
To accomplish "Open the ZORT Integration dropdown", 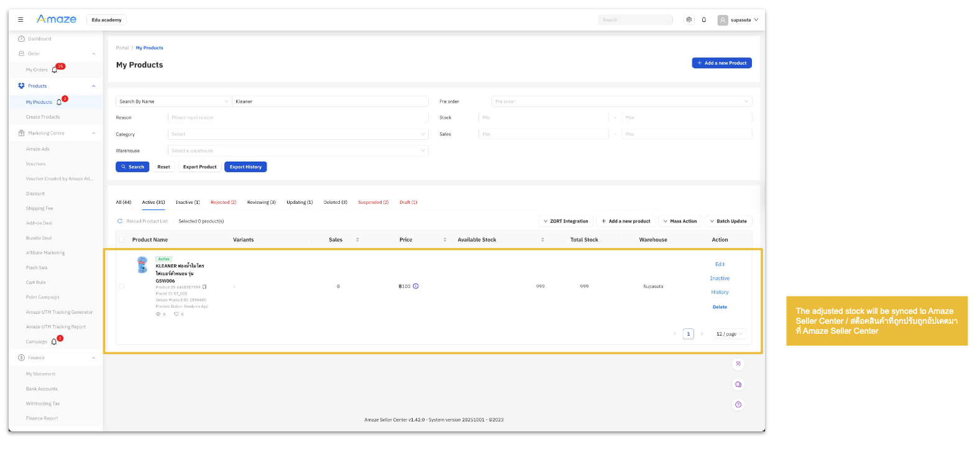I will tap(566, 221).
